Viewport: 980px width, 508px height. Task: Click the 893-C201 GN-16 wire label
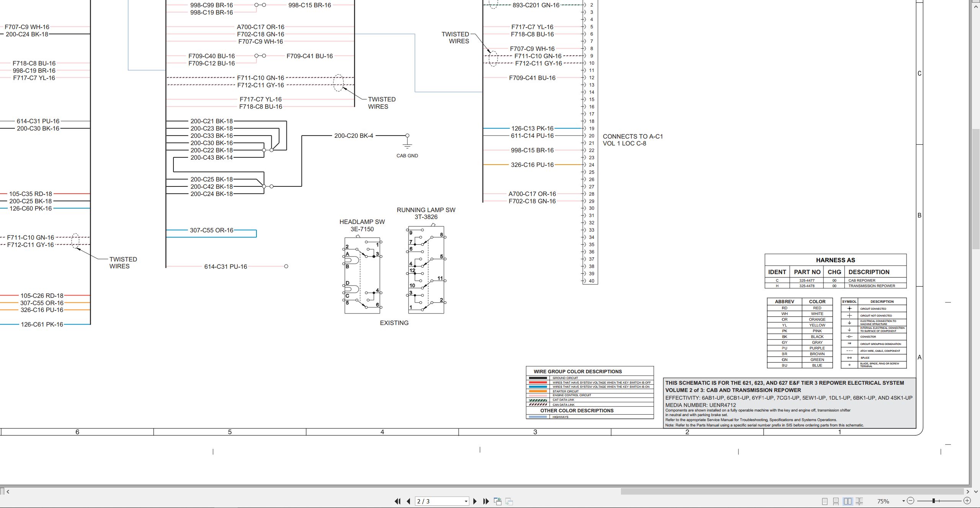click(x=536, y=5)
